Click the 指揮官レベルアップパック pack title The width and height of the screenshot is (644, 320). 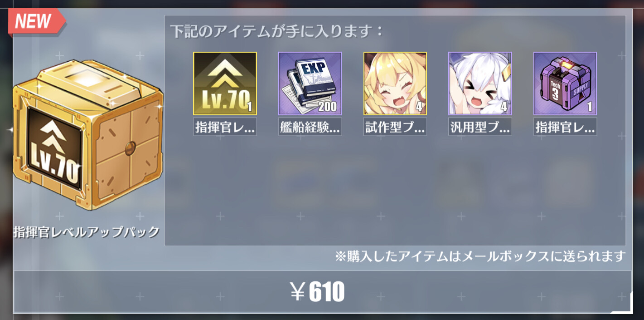click(87, 232)
